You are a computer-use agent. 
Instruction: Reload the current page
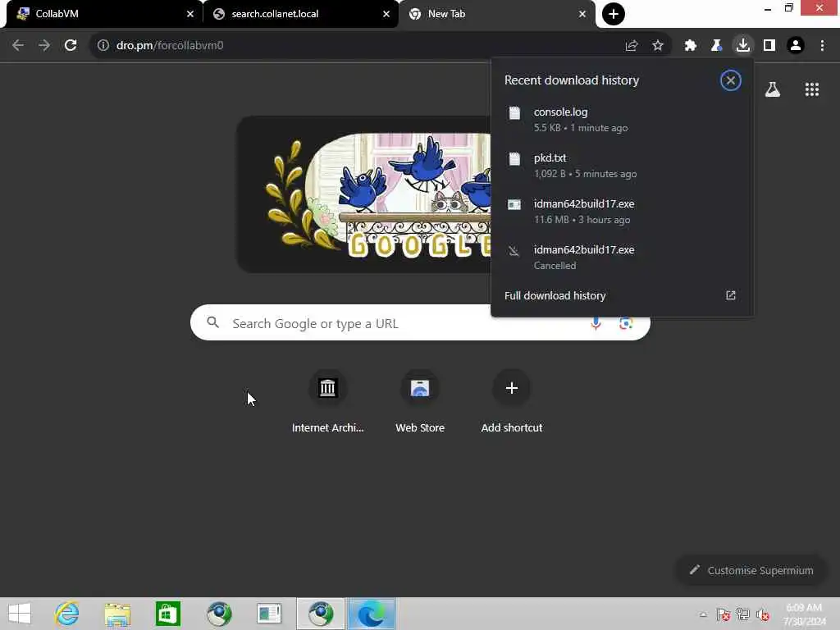coord(71,46)
